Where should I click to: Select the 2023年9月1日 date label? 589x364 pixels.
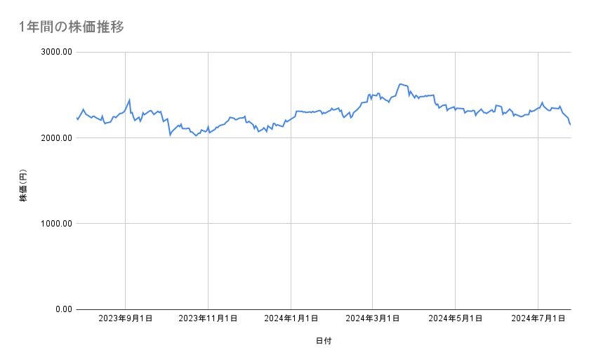126,319
